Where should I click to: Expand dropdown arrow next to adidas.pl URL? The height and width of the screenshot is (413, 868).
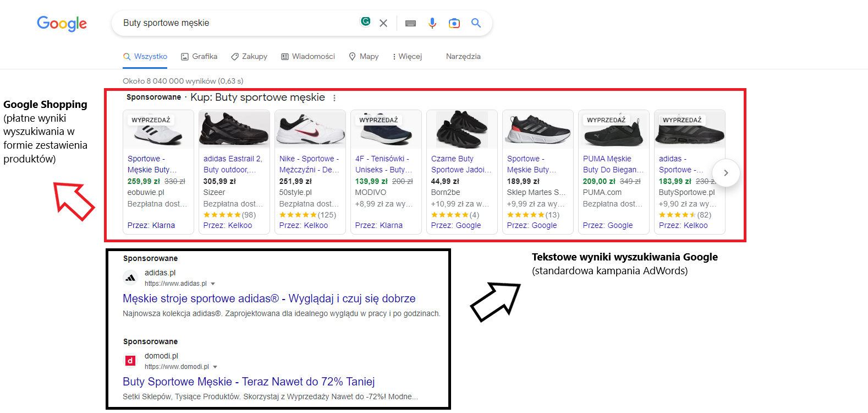213,284
